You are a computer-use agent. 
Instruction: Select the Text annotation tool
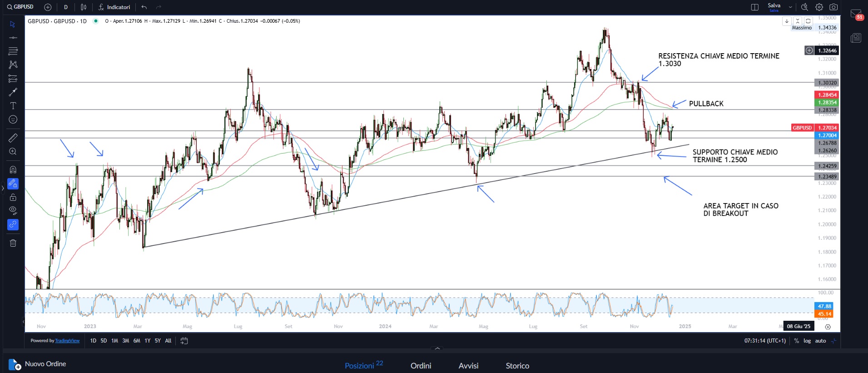click(13, 106)
